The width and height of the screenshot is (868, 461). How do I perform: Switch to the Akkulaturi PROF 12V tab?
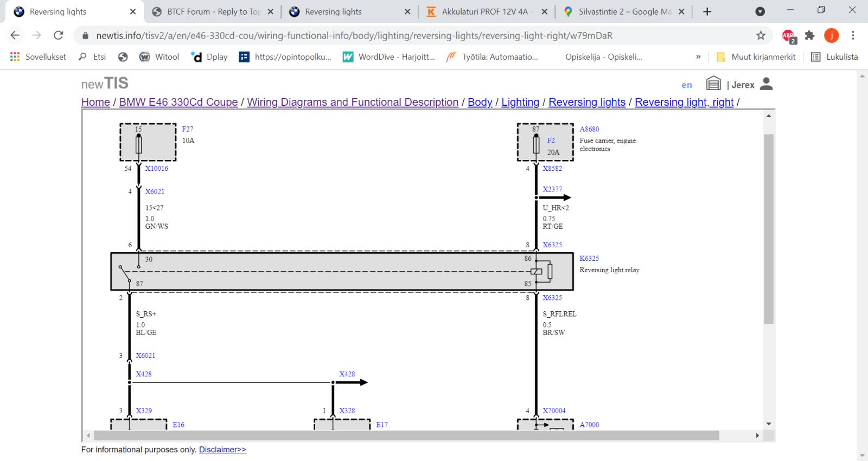coord(486,11)
